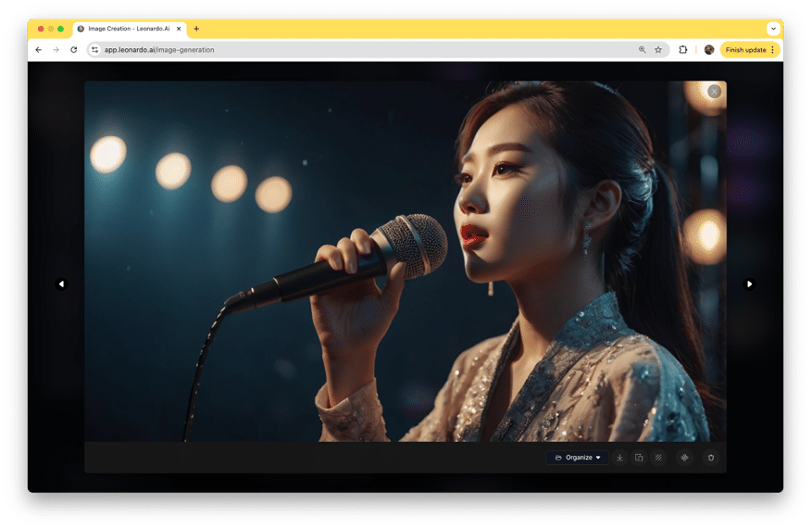Screen dimensions: 812x530
Task: Download the generated image
Action: [x=619, y=458]
